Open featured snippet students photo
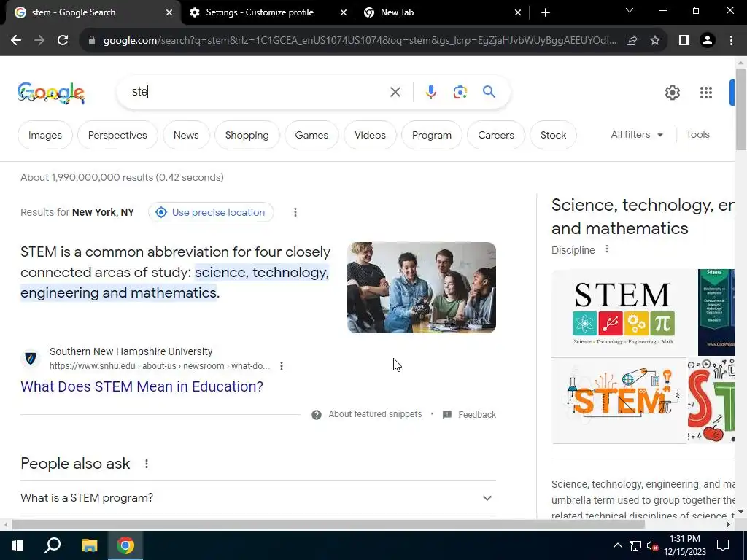 (x=422, y=287)
